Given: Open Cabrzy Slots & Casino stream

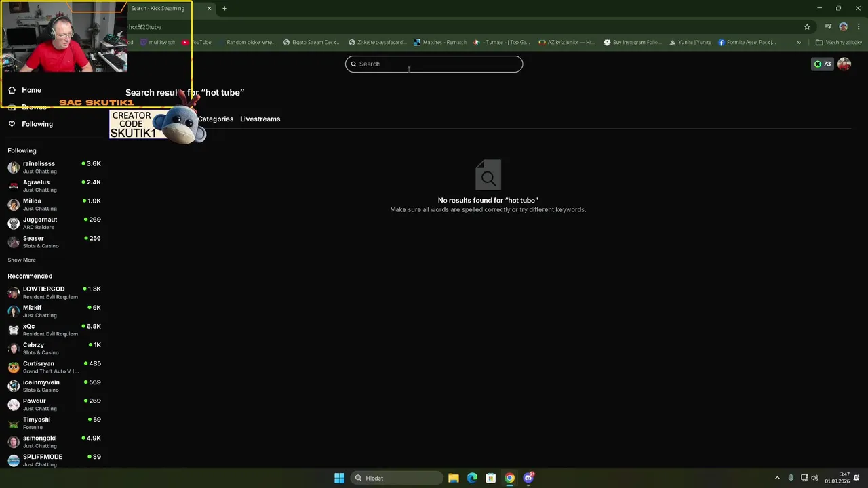Looking at the screenshot, I should [x=54, y=348].
